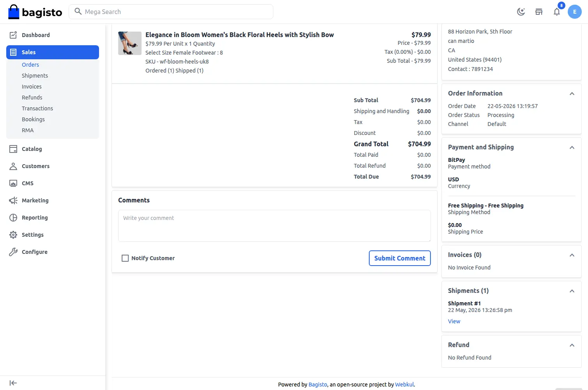View Shipment #1 details link

click(454, 321)
